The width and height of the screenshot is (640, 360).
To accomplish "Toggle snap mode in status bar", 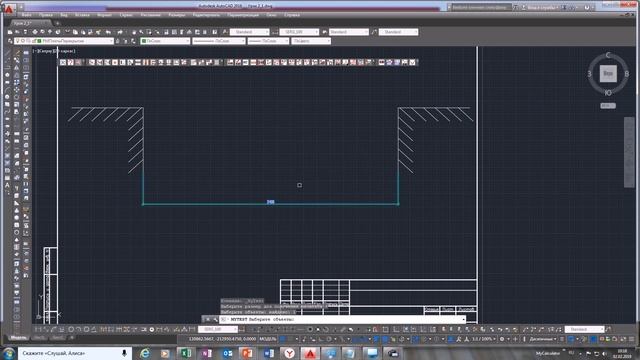I will click(290, 339).
